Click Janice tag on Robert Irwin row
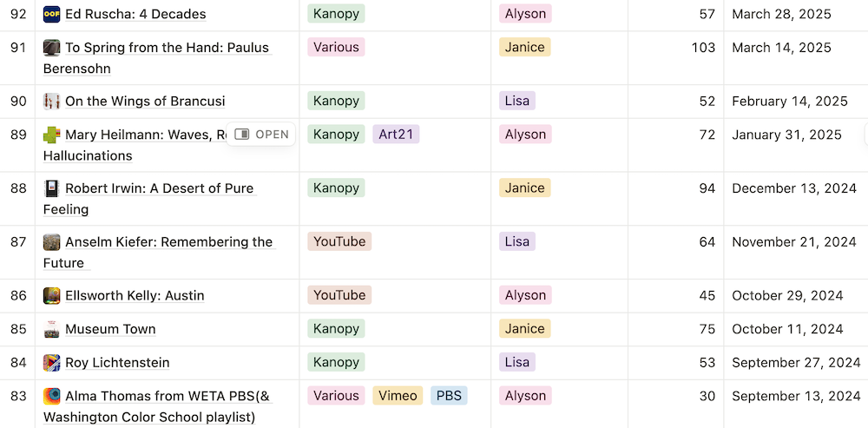This screenshot has width=868, height=428. click(525, 188)
